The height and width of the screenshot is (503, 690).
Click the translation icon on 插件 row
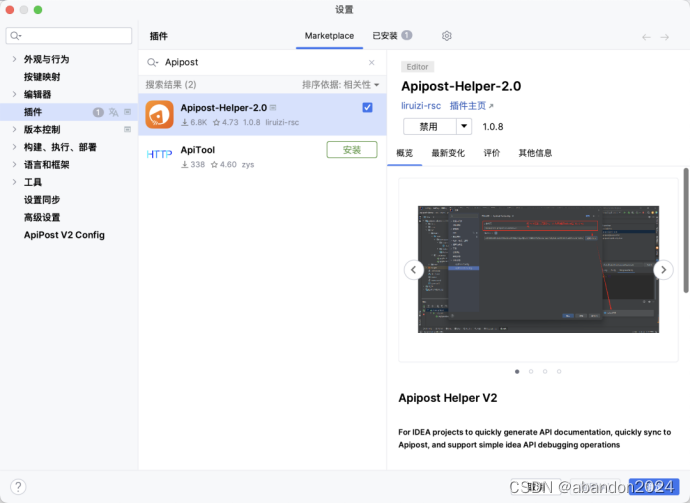[114, 112]
